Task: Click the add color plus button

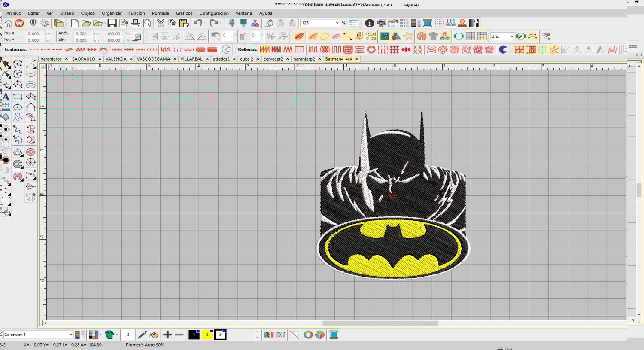Action: click(x=167, y=335)
